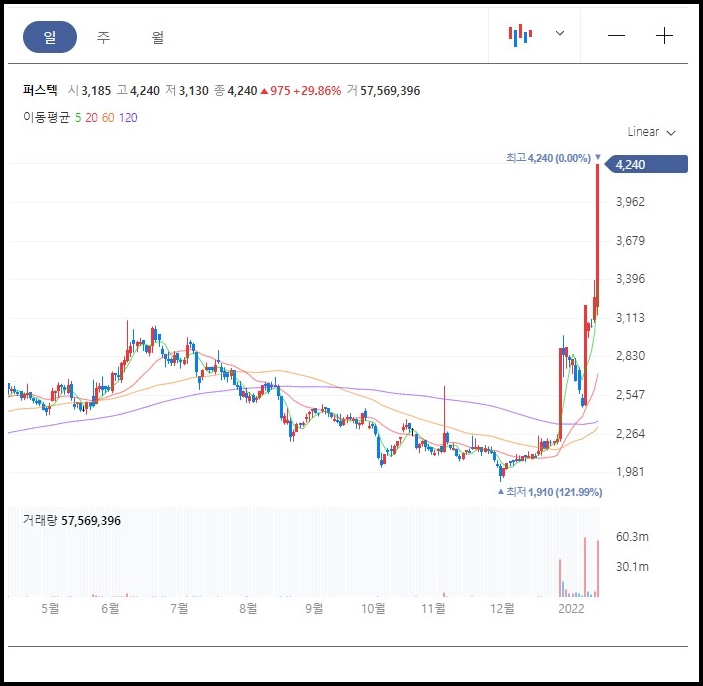Click the 10월 date axis label
Image resolution: width=703 pixels, height=686 pixels.
[373, 608]
